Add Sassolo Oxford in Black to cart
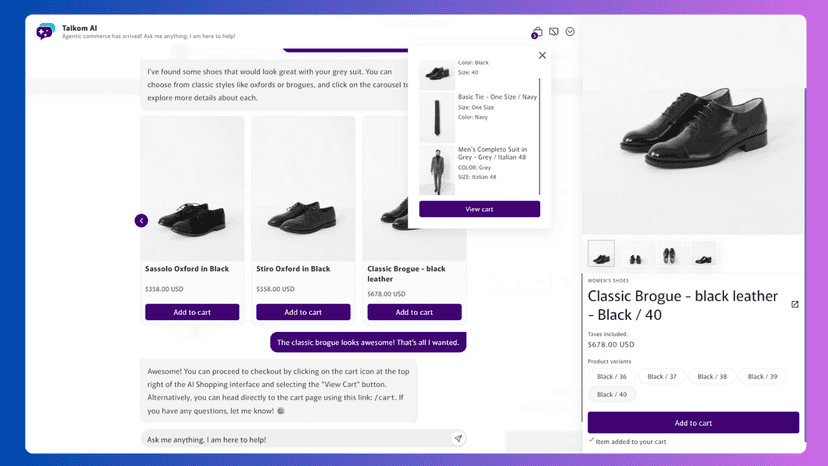828x466 pixels. (192, 312)
